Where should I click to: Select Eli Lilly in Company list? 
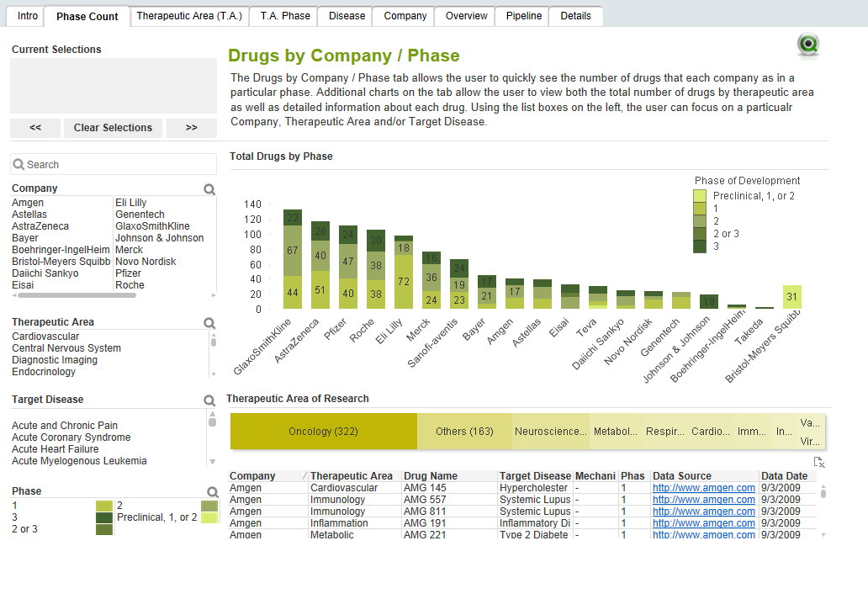point(130,203)
